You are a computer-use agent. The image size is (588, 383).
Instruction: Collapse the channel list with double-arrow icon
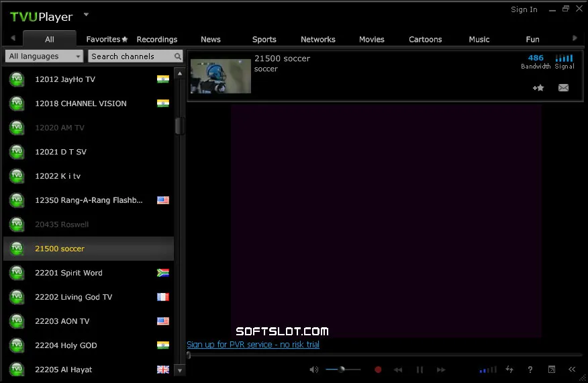coord(572,370)
